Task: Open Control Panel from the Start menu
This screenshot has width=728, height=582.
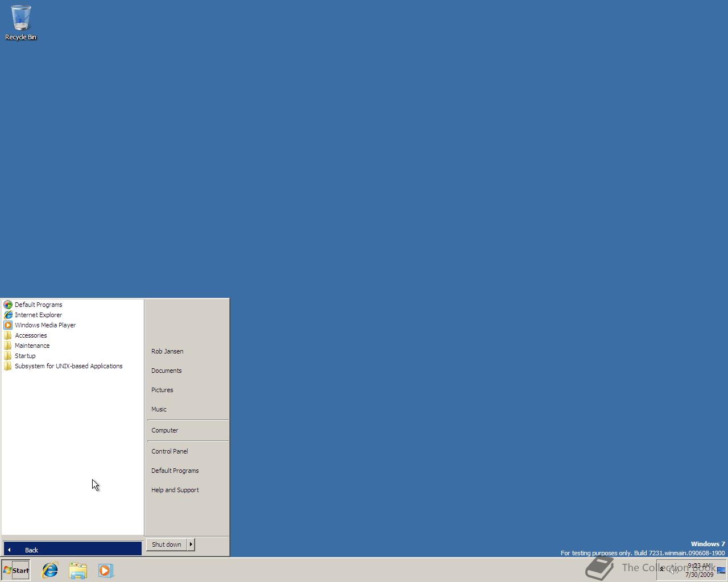Action: [169, 451]
